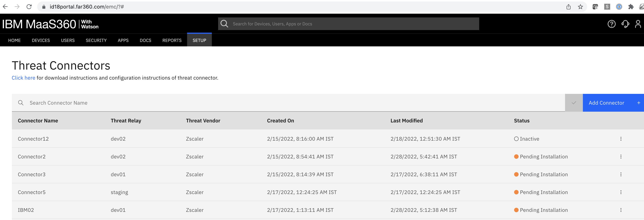Open the HOME menu
Viewport: 644px width, 220px height.
[14, 40]
